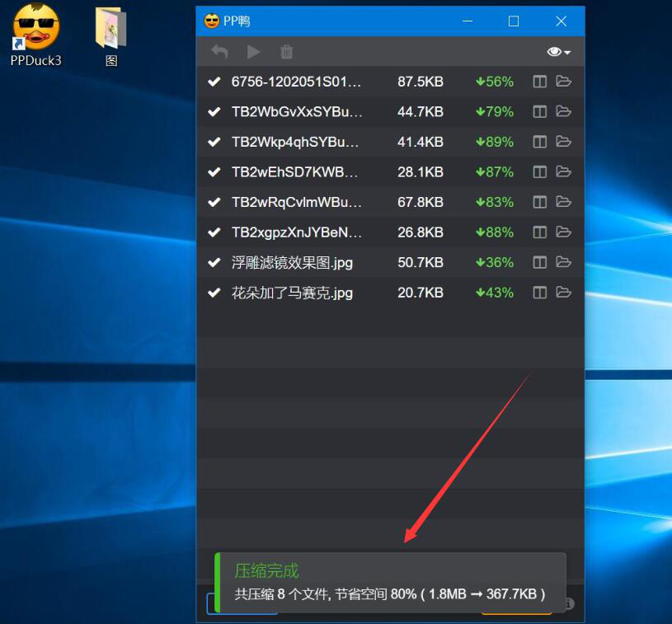Viewport: 672px width, 624px height.
Task: Start compression with the play icon
Action: pos(252,51)
